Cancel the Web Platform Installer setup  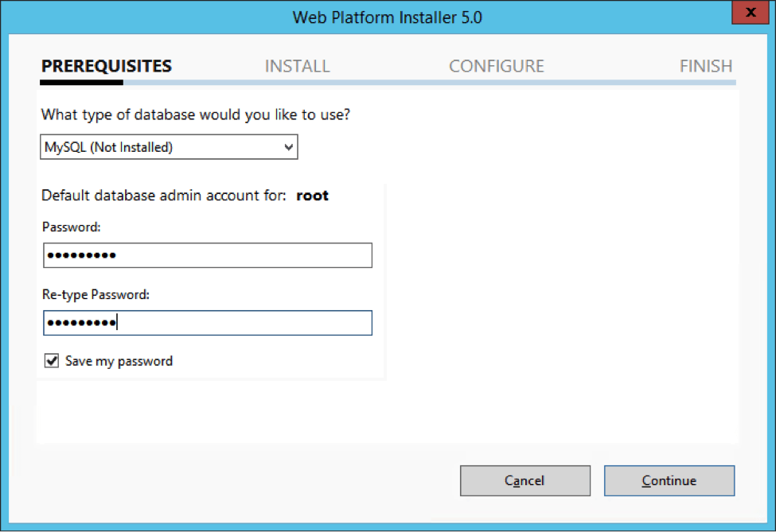click(x=524, y=480)
